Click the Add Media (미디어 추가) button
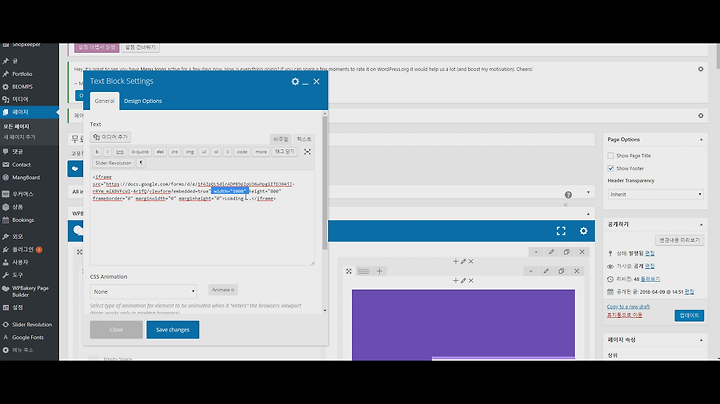This screenshot has height=404, width=720. [110, 137]
